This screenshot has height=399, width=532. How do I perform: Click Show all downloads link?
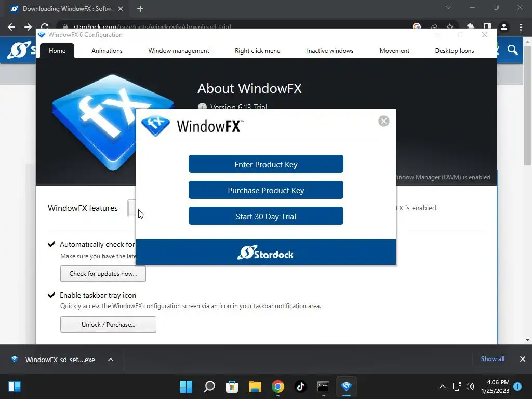[493, 359]
